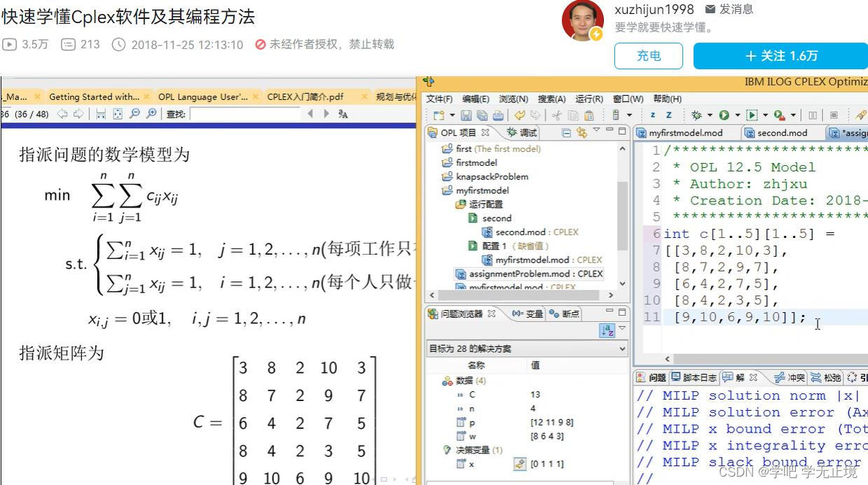Screen dimensions: 868x485
Task: Switch to the second.mod editor tab
Action: [781, 132]
